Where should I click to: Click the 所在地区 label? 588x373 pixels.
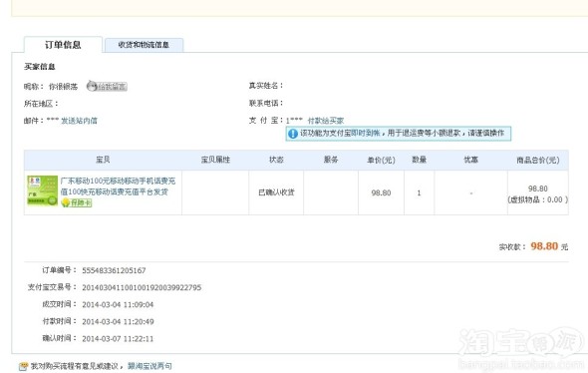41,104
